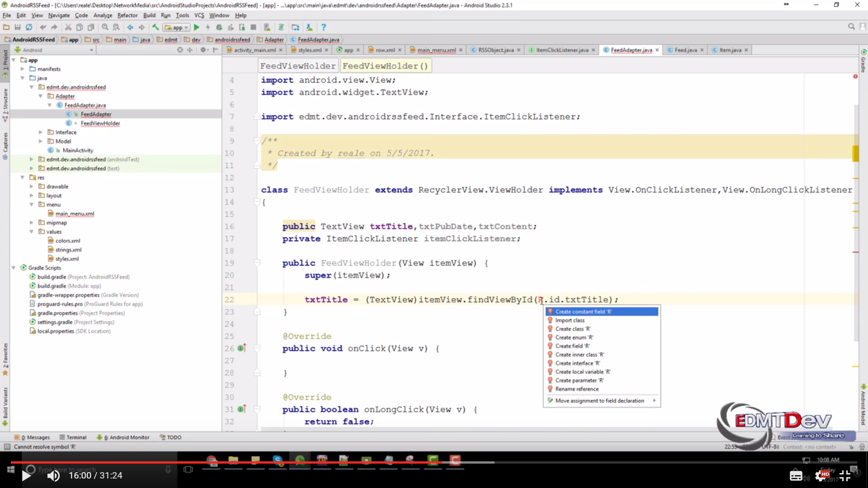This screenshot has height=488, width=868.
Task: Click Scroll from Source target icon
Action: 180,50
